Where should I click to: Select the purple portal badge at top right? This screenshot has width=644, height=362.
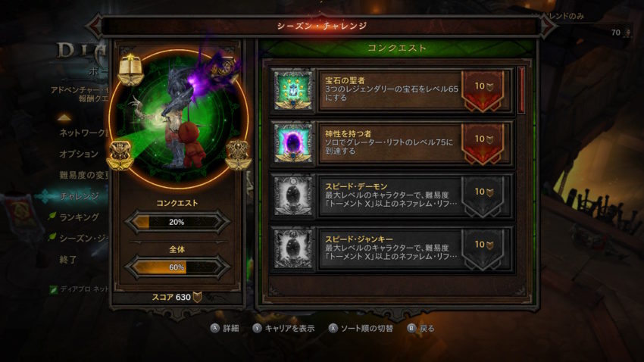(x=225, y=67)
